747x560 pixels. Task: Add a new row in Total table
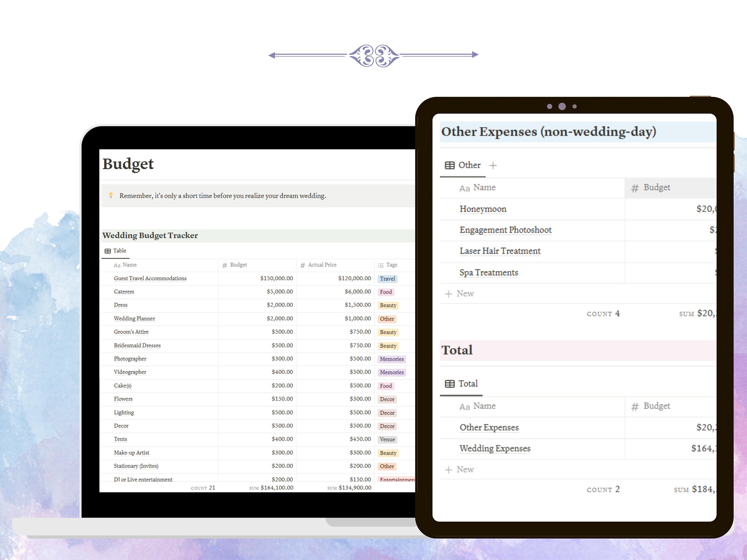coord(459,470)
